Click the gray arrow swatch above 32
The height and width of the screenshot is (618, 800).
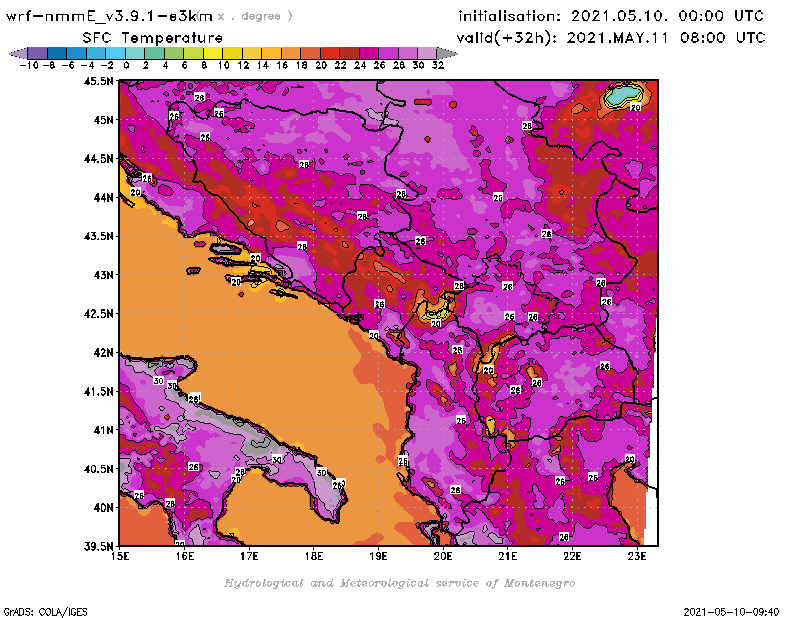click(x=447, y=53)
